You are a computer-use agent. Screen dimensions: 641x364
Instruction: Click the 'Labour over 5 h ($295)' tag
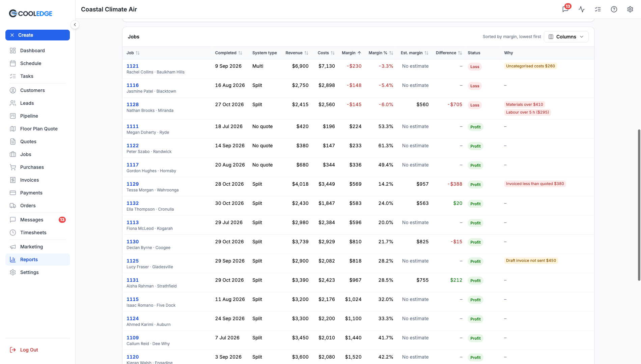coord(527,112)
